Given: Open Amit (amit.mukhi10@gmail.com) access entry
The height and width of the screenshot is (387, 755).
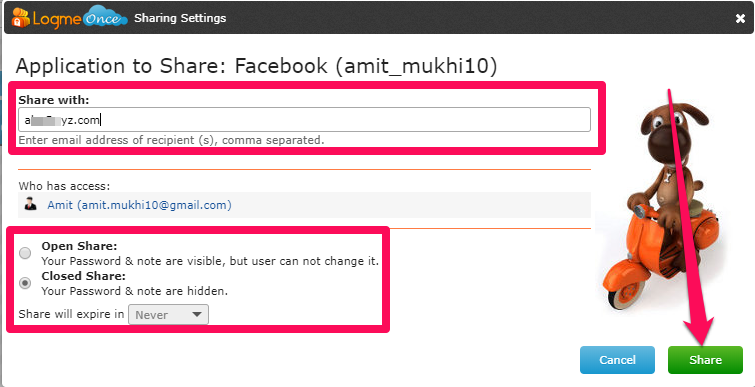Looking at the screenshot, I should point(139,205).
